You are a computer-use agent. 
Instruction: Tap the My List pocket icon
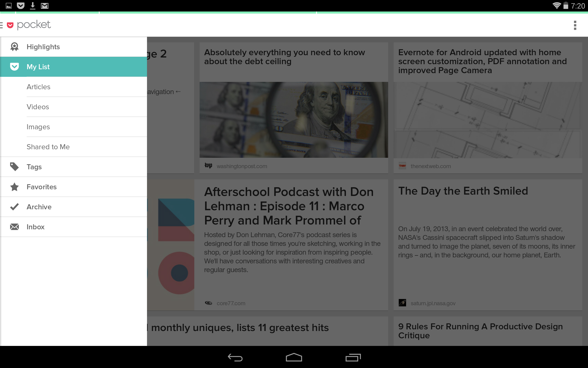coord(14,66)
